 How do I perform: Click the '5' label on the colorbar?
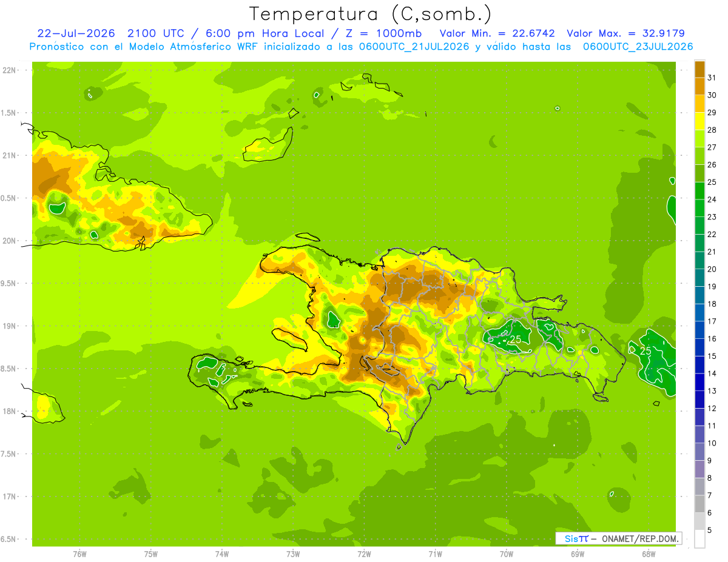(x=709, y=530)
